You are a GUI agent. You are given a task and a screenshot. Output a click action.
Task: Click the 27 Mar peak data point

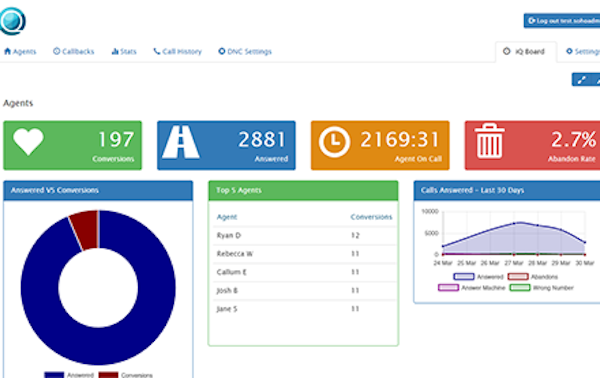point(514,223)
